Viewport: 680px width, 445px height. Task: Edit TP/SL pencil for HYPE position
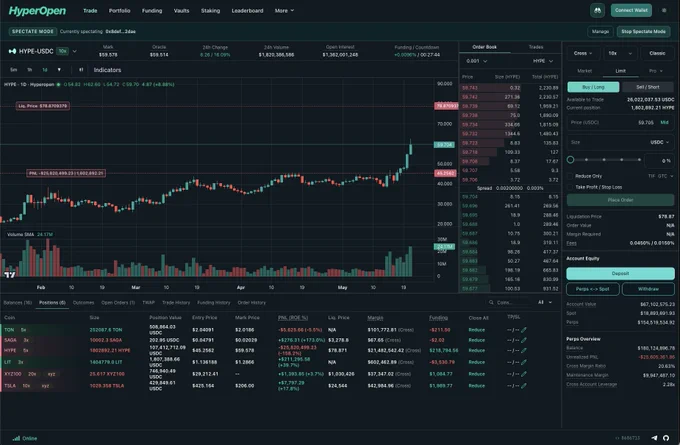524,350
